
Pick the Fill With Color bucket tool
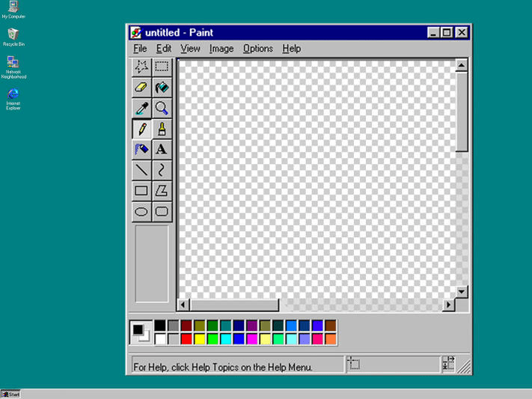tap(162, 88)
